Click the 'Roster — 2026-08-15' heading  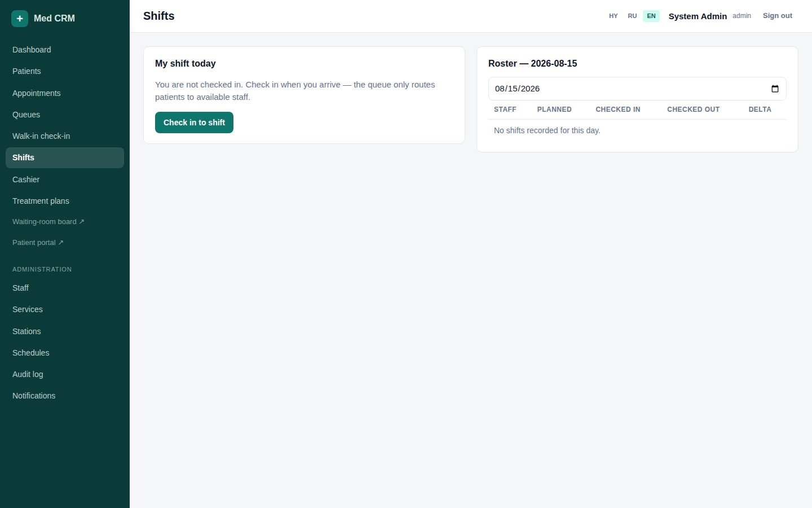coord(533,64)
